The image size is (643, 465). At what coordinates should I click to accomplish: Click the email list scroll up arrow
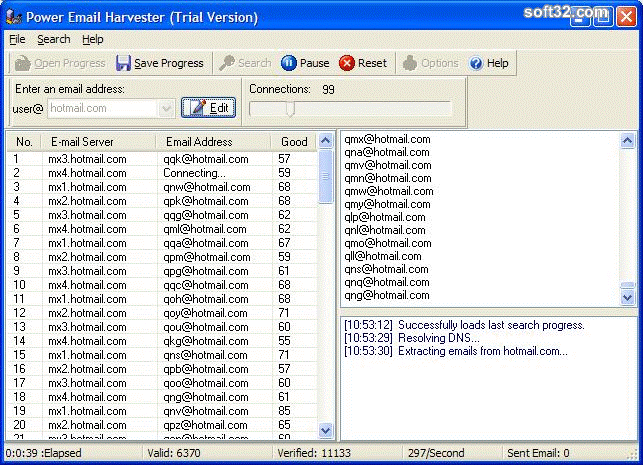(627, 141)
